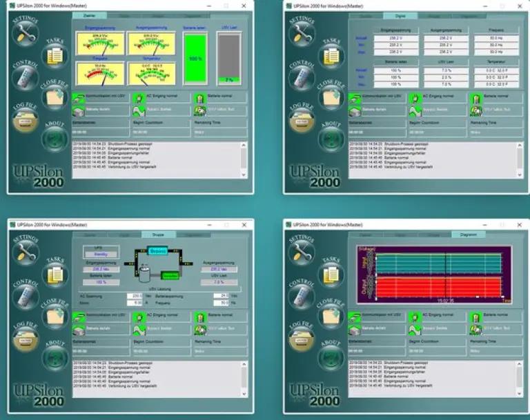Screen dimensions: 530x420
Task: Click Kommunikation mit USV icon in Diagramm window
Action: (355, 317)
